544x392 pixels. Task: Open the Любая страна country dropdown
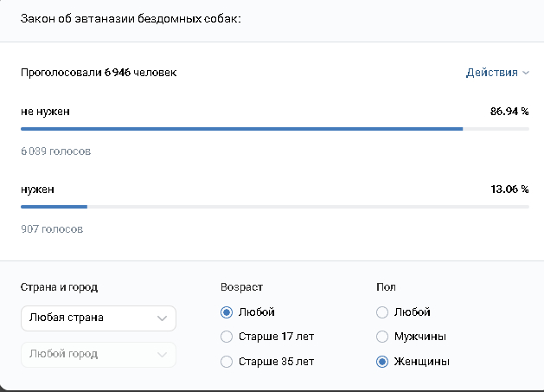pos(98,318)
